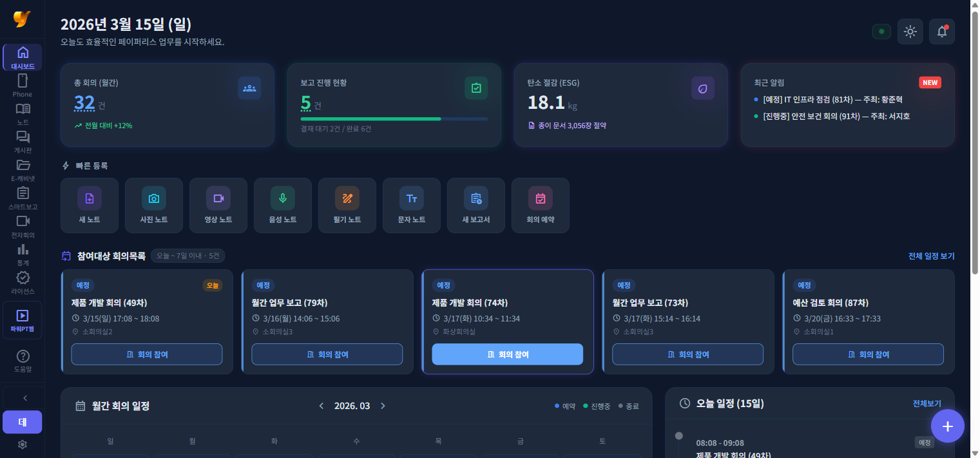The width and height of the screenshot is (980, 458).
Task: Go to previous month in the calendar
Action: (x=321, y=406)
